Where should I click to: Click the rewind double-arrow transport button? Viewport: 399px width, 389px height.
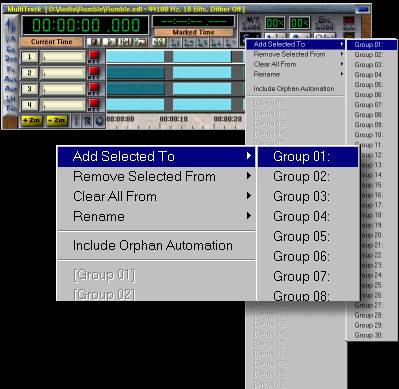159,42
